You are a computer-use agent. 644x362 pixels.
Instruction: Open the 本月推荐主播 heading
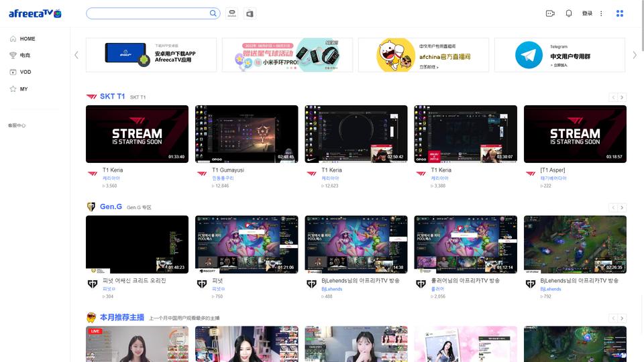(122, 317)
